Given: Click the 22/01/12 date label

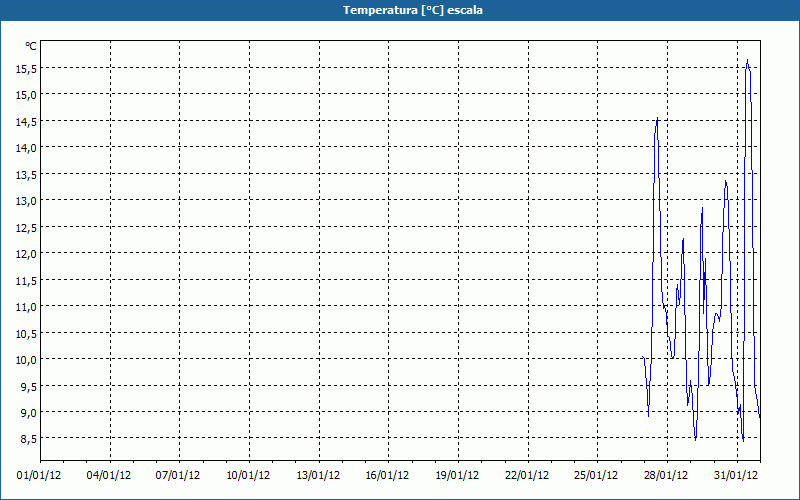Looking at the screenshot, I should [527, 476].
